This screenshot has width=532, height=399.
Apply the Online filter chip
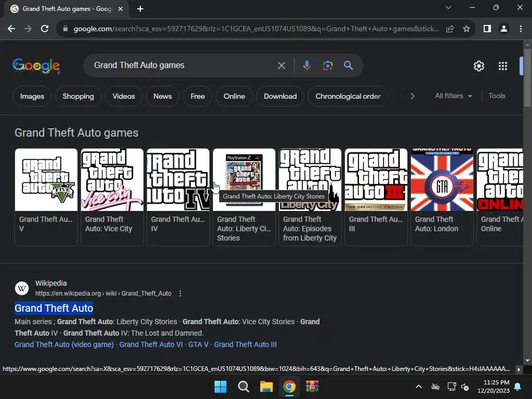pos(234,96)
